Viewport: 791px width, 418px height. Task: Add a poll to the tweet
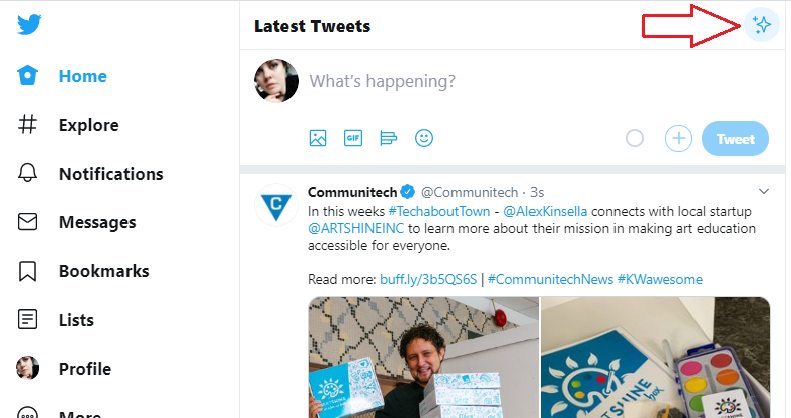(388, 139)
